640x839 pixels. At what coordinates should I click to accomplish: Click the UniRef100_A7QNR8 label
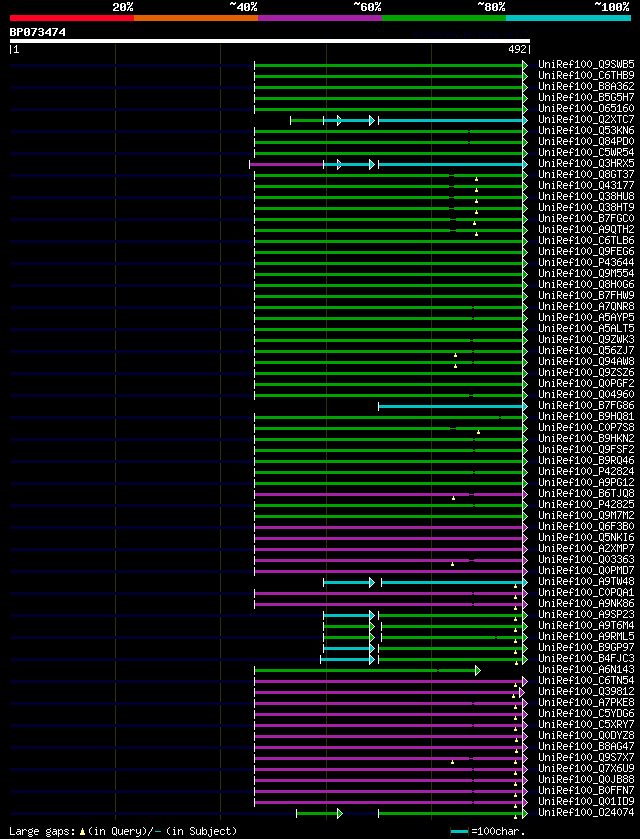[x=586, y=307]
